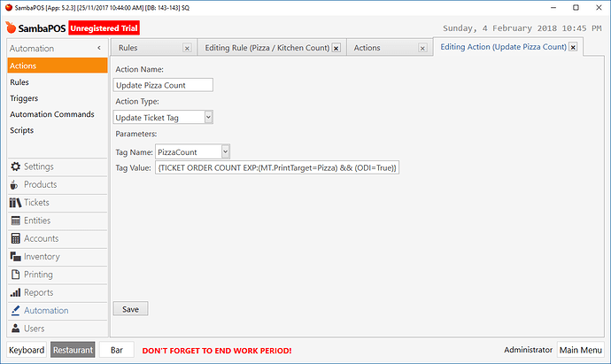Open the Accounts section label
The image size is (611, 364).
point(42,238)
